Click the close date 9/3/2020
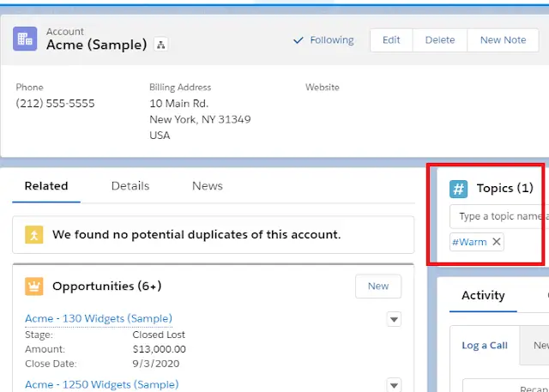This screenshot has height=392, width=549. 156,364
